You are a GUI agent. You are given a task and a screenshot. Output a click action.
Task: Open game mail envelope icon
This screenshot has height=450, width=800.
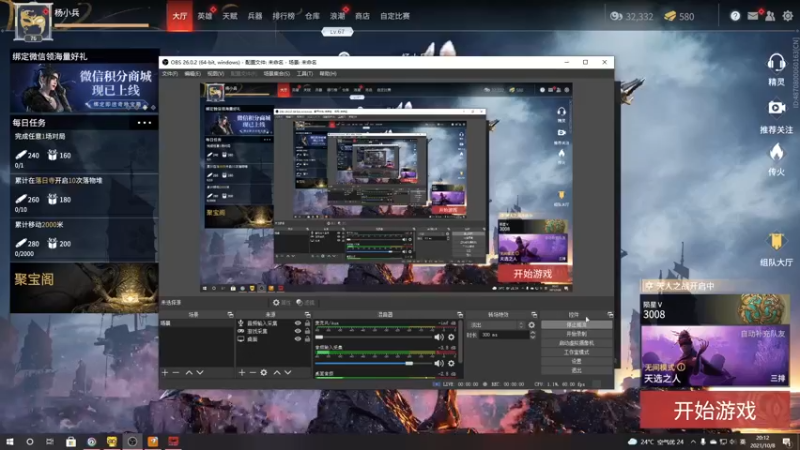click(753, 16)
